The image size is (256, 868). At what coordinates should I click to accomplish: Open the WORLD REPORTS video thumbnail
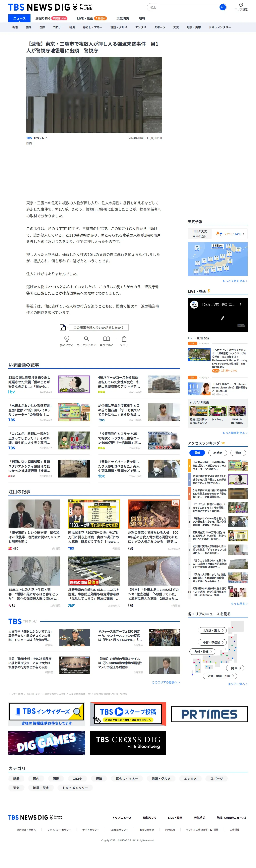coord(237,411)
